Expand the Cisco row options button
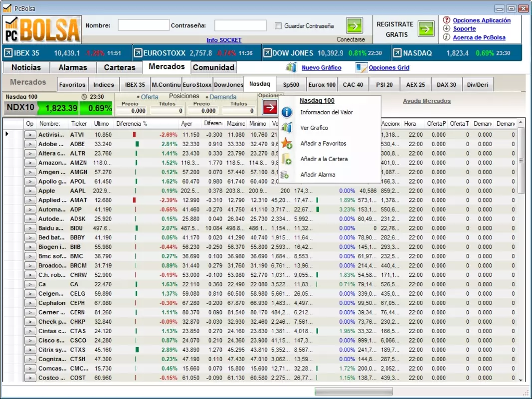The width and height of the screenshot is (532, 399). pos(30,340)
